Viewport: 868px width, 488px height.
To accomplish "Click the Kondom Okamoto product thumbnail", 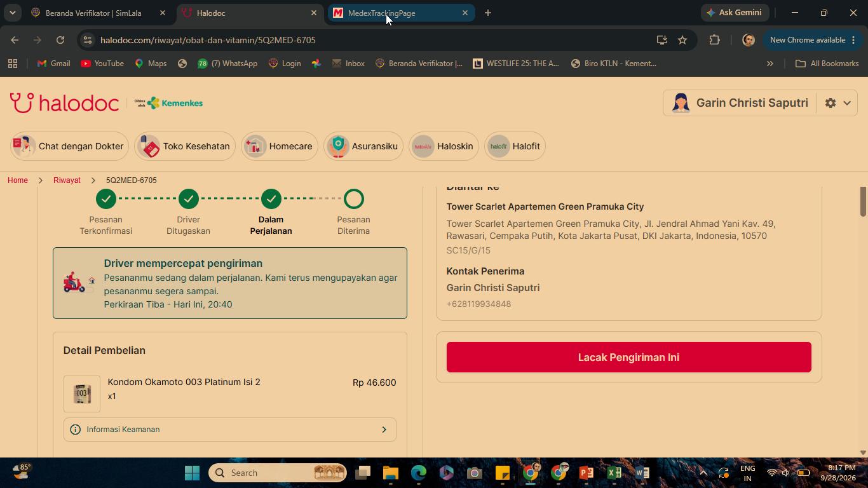I will point(82,394).
